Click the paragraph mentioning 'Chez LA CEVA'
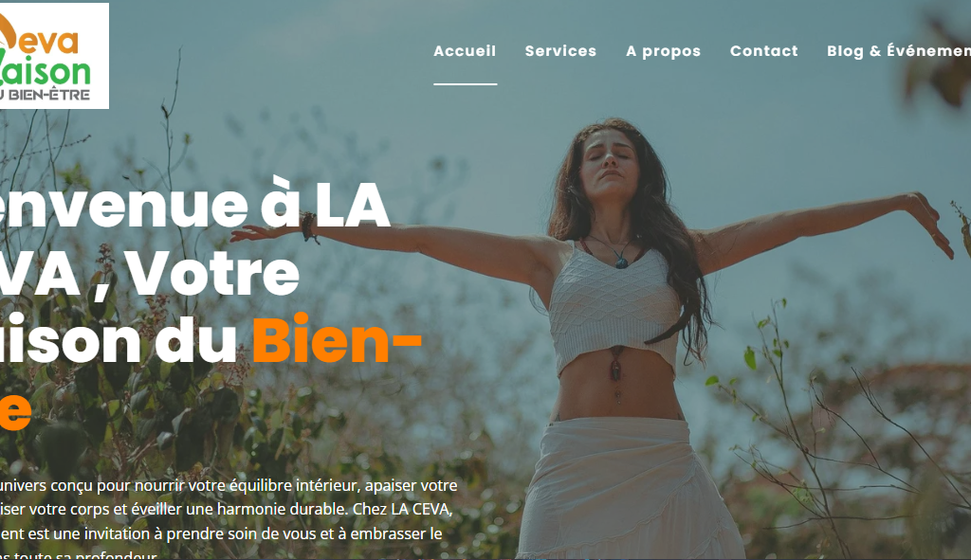Image resolution: width=971 pixels, height=560 pixels. coord(226,509)
